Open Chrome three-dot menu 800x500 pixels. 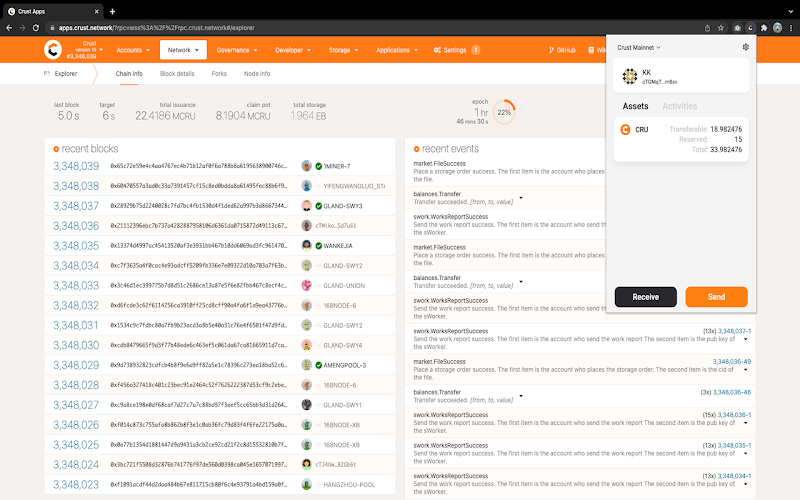tap(791, 28)
